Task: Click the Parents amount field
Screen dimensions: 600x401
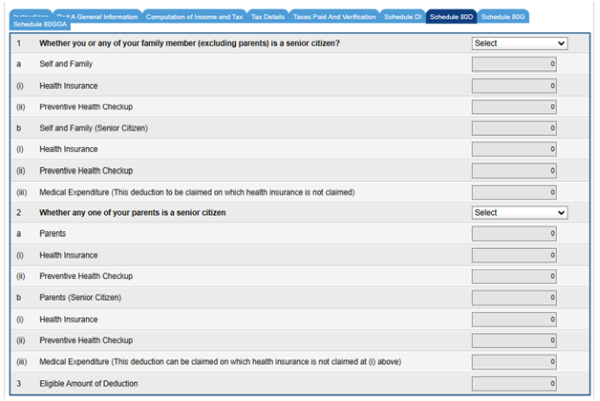Action: click(x=514, y=234)
